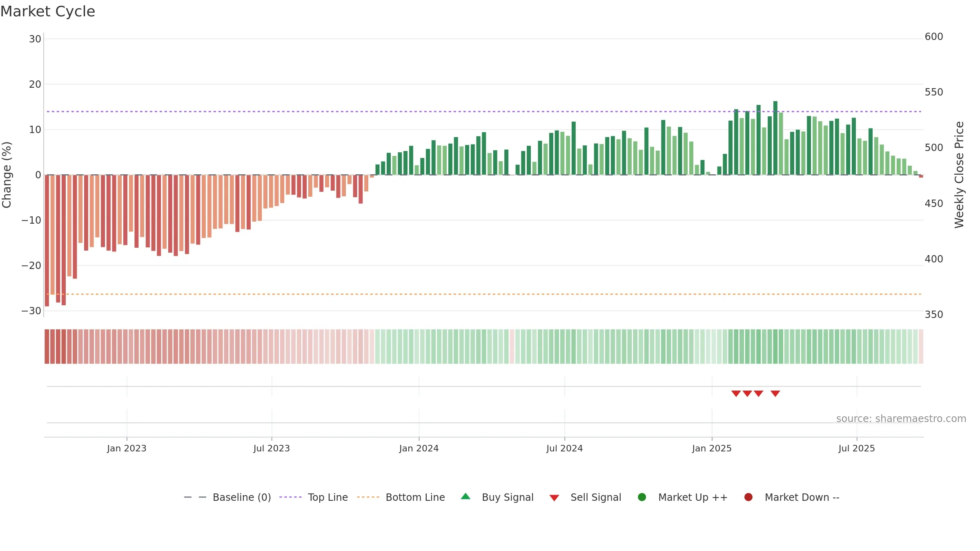Viewport: 980px width, 551px height.
Task: Click the Jul 2024 axis label
Action: coord(565,449)
